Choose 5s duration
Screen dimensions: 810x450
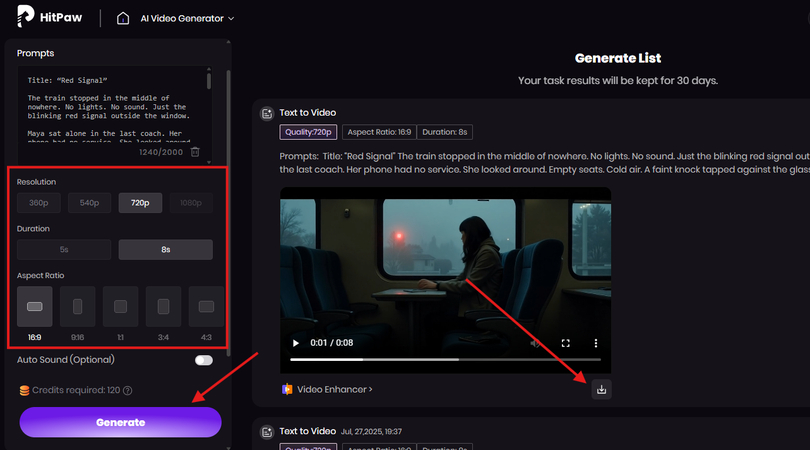tap(64, 250)
